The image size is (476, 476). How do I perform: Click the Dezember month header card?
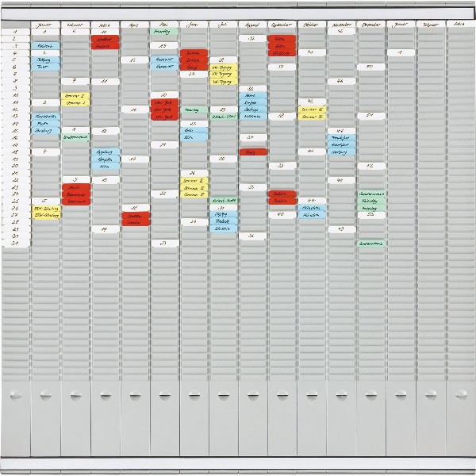[370, 26]
